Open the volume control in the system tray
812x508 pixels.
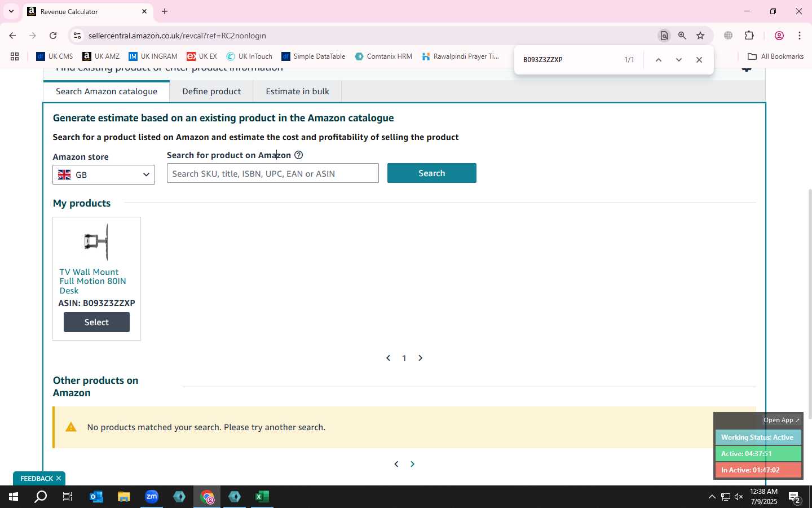coord(739,497)
